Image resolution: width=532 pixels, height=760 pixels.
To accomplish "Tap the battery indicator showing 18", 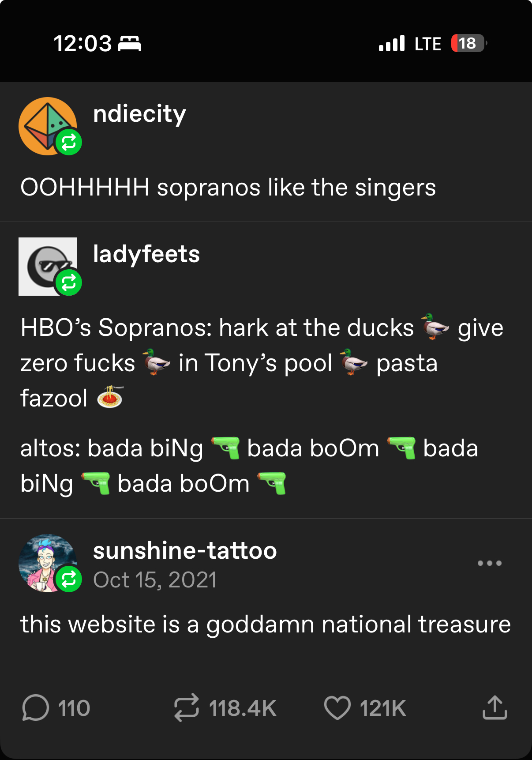I will [x=468, y=43].
